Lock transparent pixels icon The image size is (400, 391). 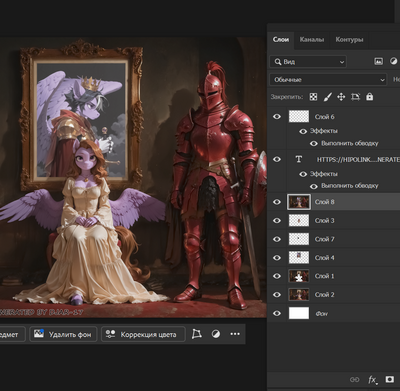click(313, 97)
